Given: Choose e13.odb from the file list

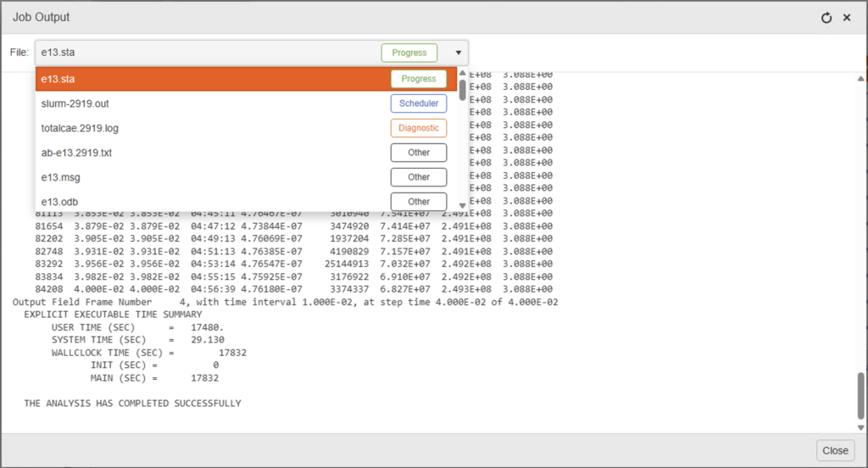Looking at the screenshot, I should click(247, 202).
